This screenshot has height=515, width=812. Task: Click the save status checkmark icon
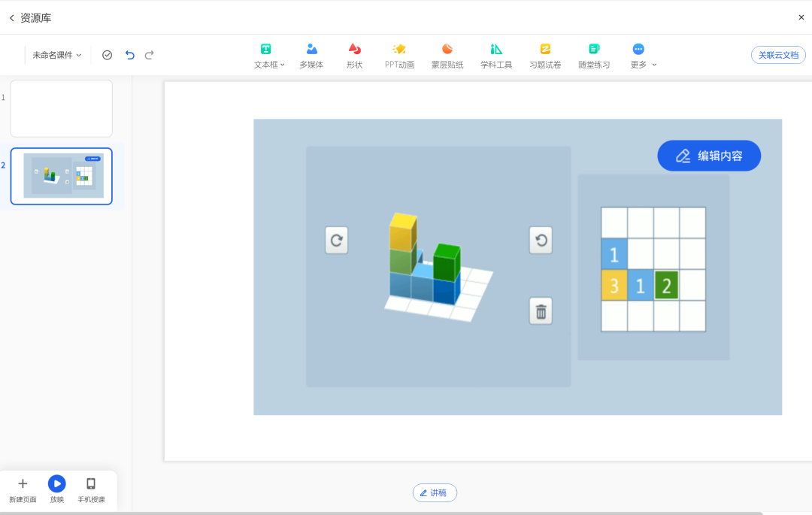click(107, 55)
